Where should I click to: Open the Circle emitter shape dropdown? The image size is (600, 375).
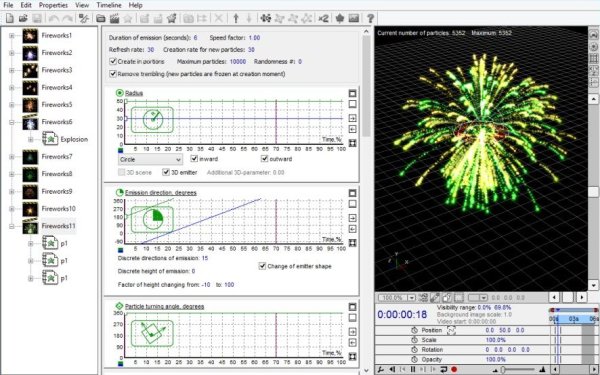click(x=150, y=159)
